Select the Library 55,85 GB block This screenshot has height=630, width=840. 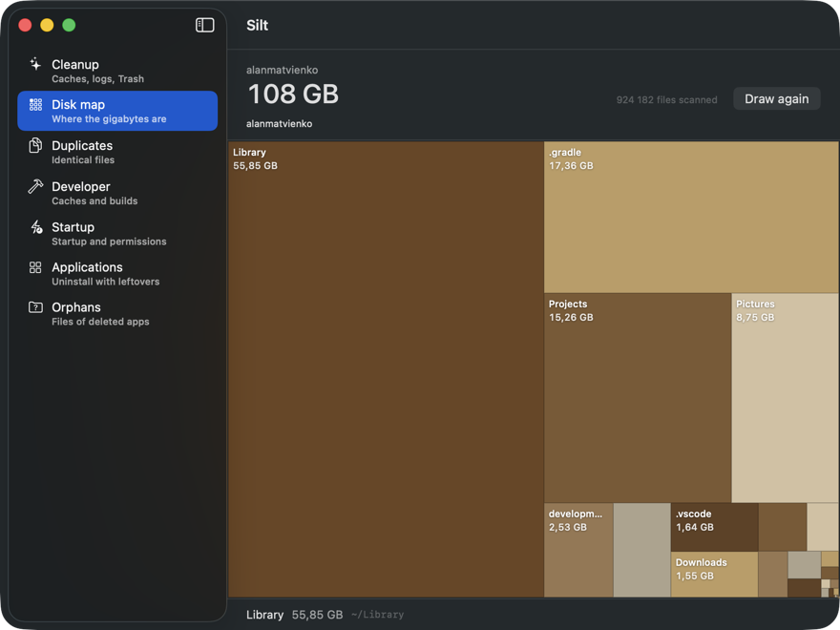pos(386,369)
